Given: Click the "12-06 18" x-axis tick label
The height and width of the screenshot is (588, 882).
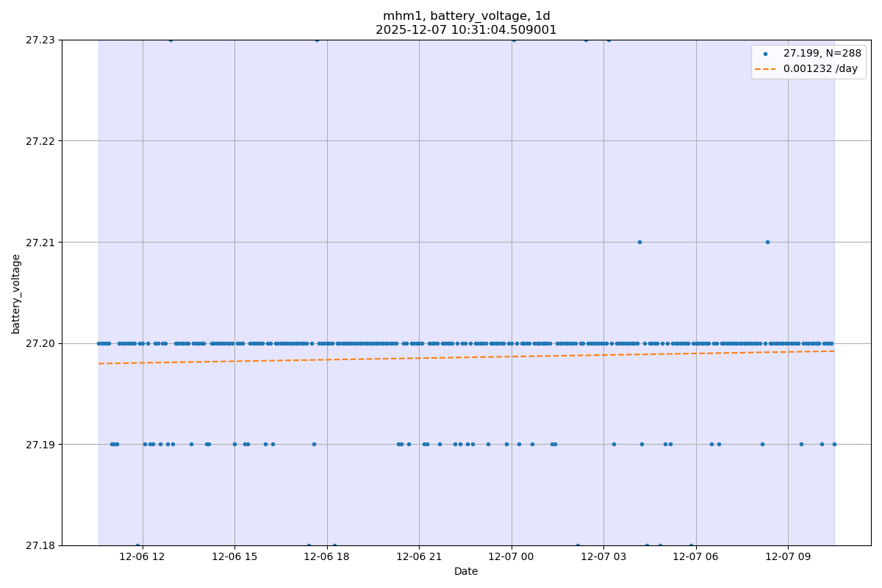Looking at the screenshot, I should pos(327,557).
